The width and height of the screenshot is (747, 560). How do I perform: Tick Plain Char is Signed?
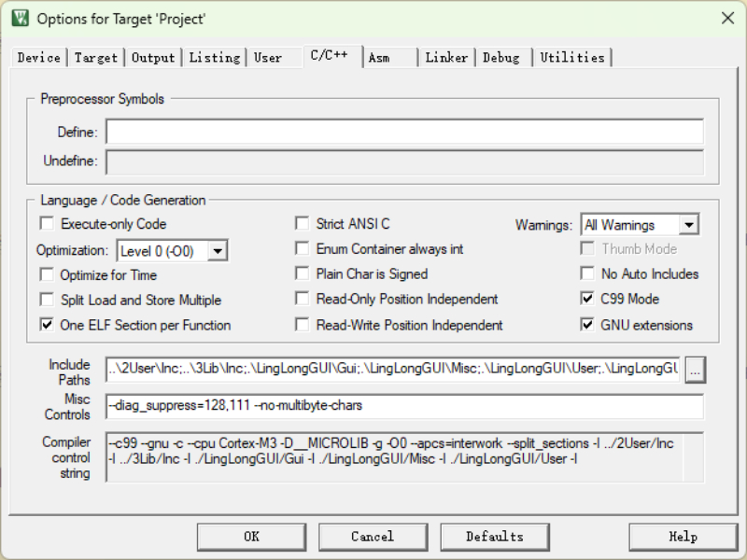click(302, 273)
